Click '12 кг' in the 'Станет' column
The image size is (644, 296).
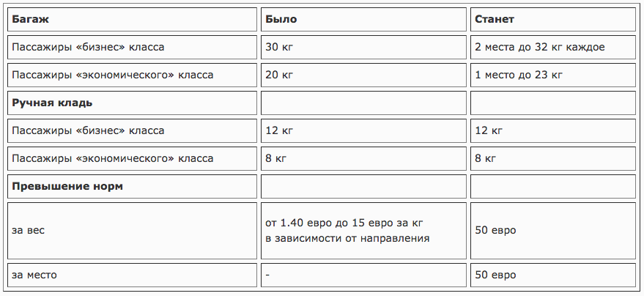click(x=553, y=130)
